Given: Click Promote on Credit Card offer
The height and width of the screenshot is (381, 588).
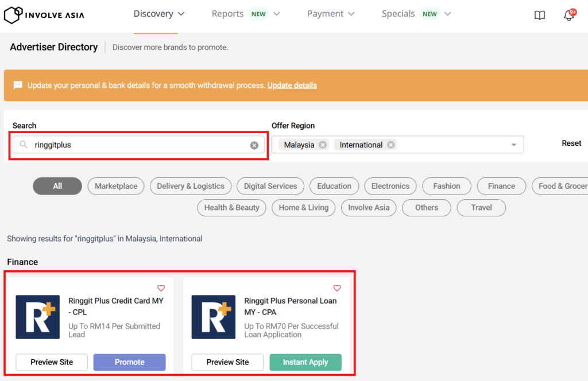Looking at the screenshot, I should 129,362.
